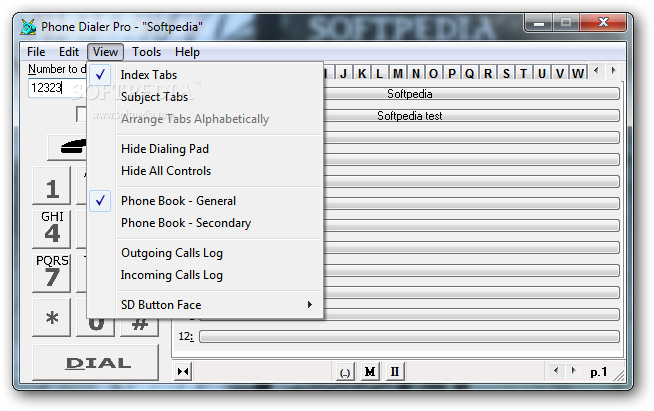Screen dimensions: 654x411
Task: Open the File menu
Action: click(x=36, y=52)
